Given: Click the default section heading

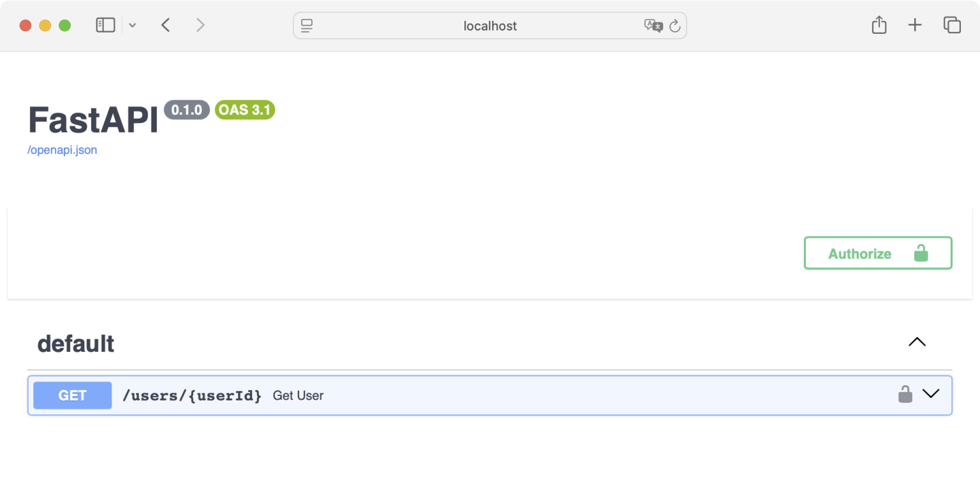Looking at the screenshot, I should (76, 344).
